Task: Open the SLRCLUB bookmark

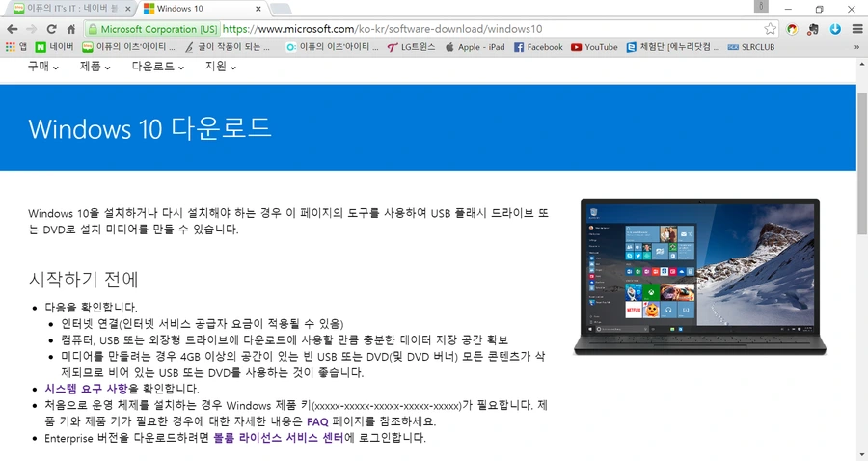Action: (x=750, y=47)
